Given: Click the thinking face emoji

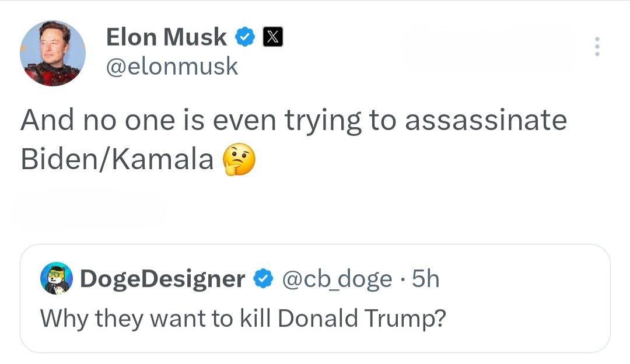Looking at the screenshot, I should [x=239, y=160].
